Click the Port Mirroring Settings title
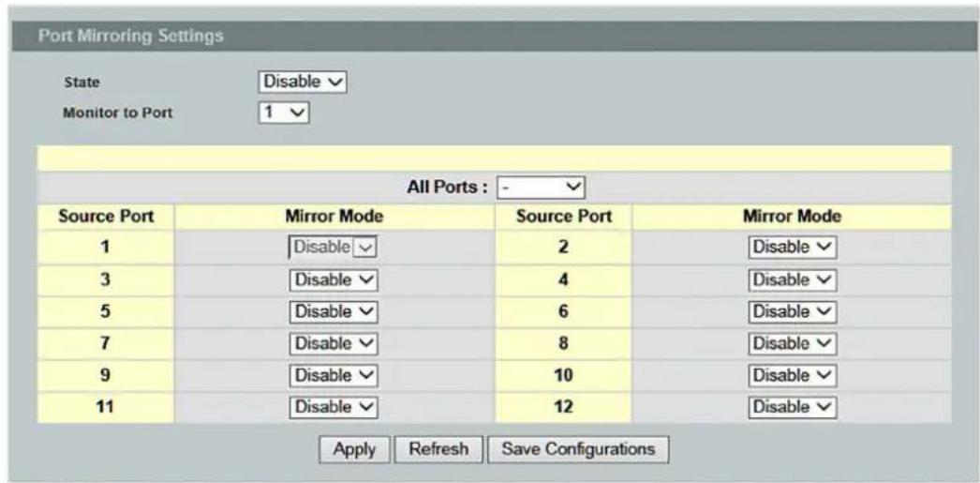The height and width of the screenshot is (483, 980). (130, 37)
